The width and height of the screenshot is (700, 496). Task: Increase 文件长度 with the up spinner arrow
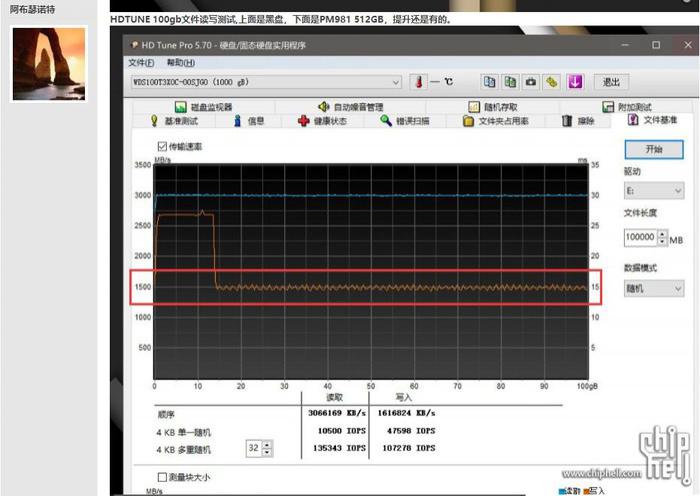tap(663, 233)
